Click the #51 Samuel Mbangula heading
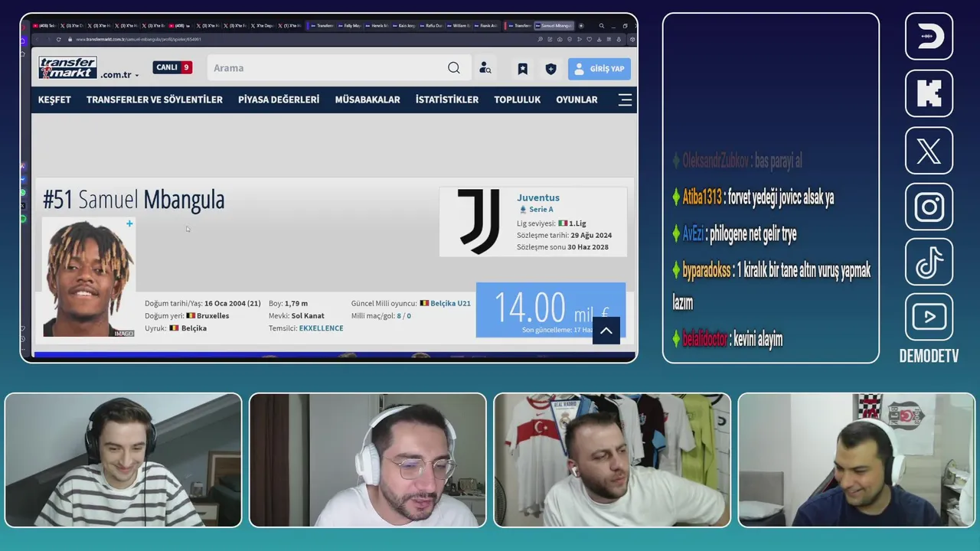Image resolution: width=980 pixels, height=551 pixels. [134, 200]
